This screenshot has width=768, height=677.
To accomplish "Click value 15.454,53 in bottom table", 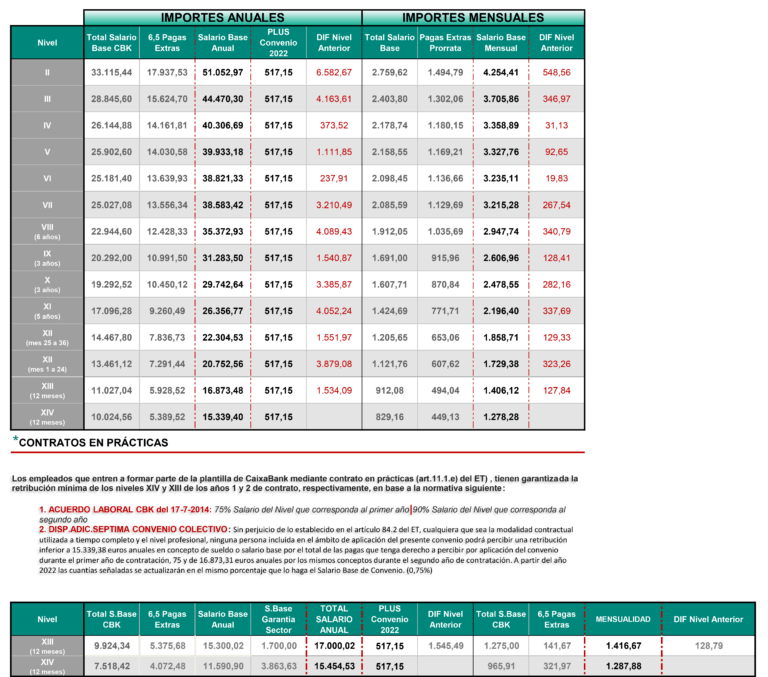I will [x=334, y=664].
